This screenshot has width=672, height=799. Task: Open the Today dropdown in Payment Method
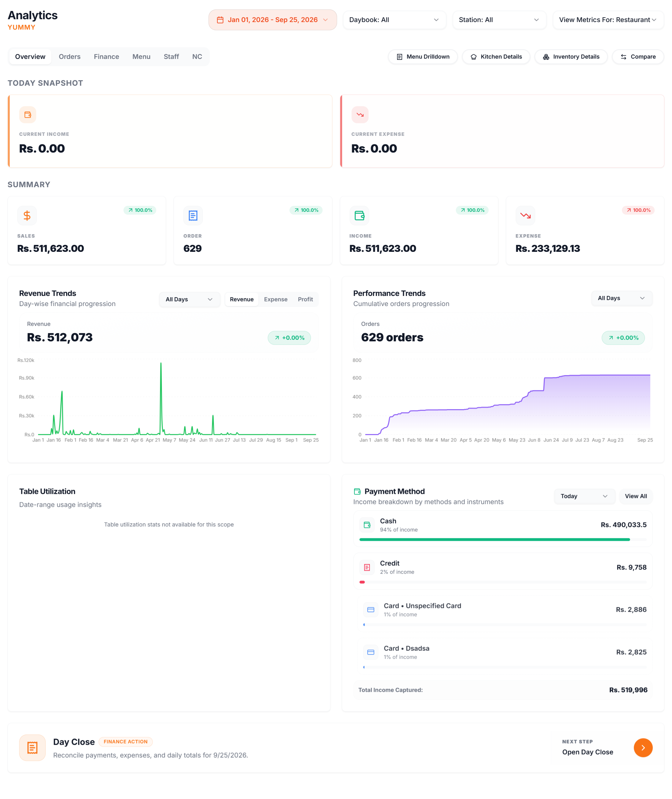click(x=584, y=496)
